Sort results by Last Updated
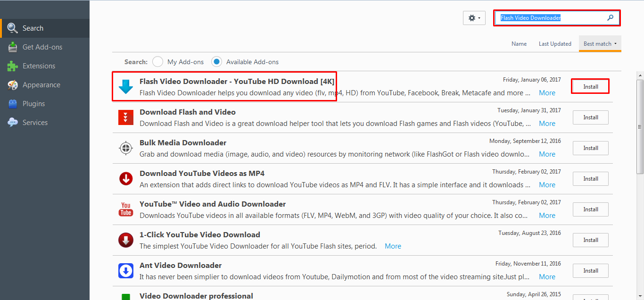 coord(555,44)
